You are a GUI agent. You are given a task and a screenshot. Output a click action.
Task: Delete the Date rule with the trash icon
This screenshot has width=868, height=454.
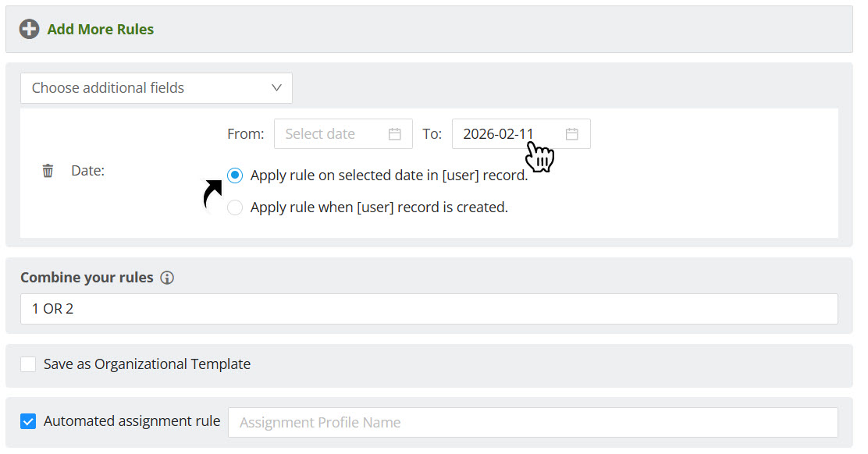click(x=48, y=171)
